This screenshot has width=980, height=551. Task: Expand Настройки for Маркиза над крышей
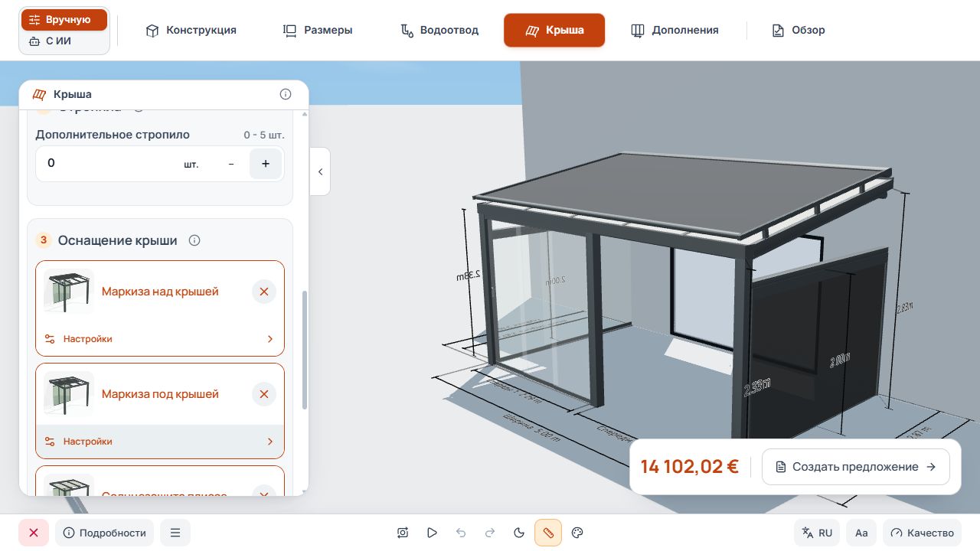click(x=160, y=339)
